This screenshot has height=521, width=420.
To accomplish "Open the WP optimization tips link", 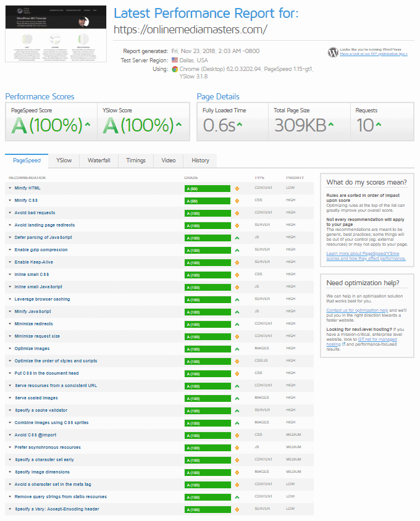I will 374,54.
